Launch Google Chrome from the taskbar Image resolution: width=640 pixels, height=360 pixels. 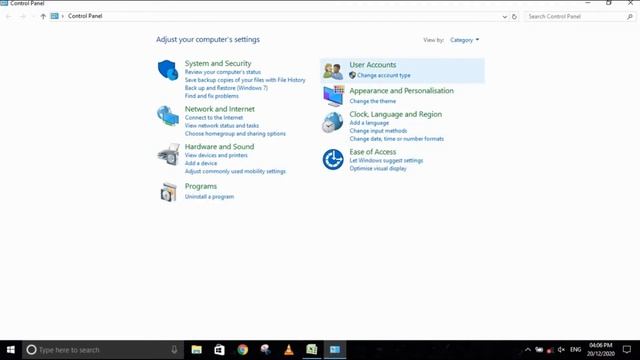[242, 350]
